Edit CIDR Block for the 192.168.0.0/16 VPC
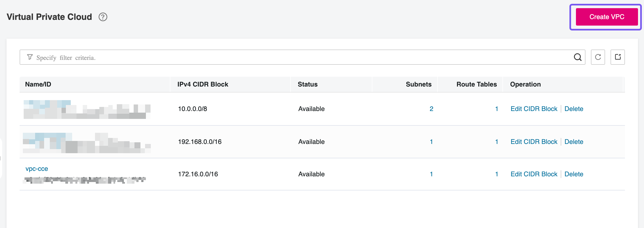 tap(534, 142)
